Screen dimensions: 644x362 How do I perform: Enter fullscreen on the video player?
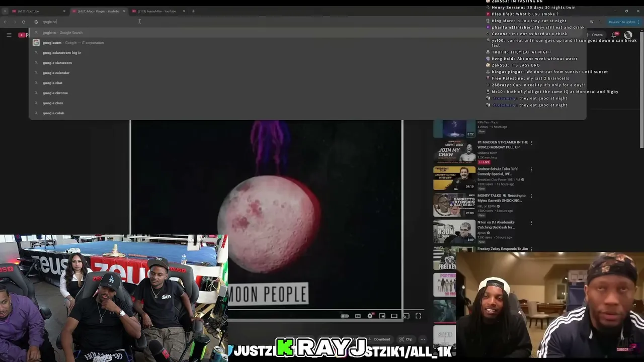click(418, 316)
